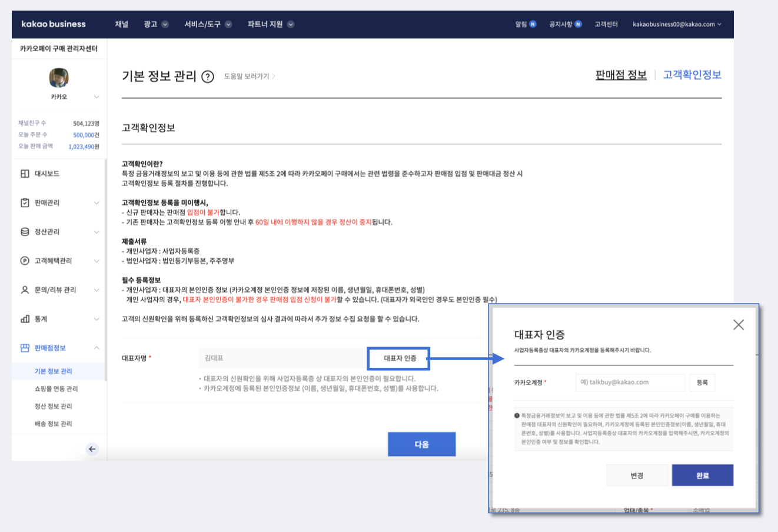The image size is (778, 532).
Task: Select 쇼핑몰 연동 관리 submenu item
Action: (56, 389)
